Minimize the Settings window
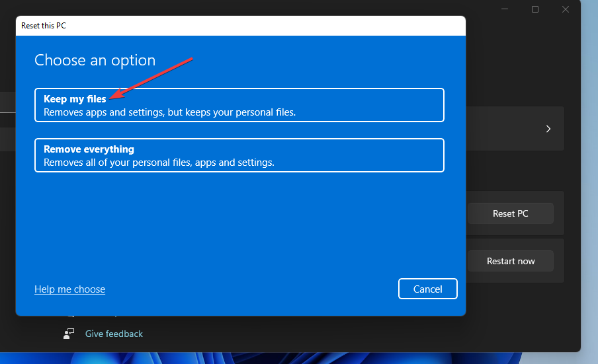Screen dimensions: 598x364 [505, 9]
